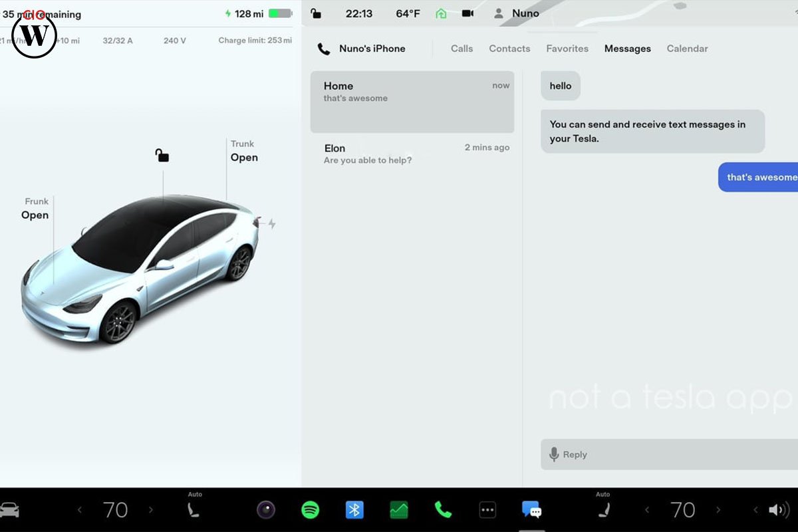Increase passenger temperature with right arrow
Screen dimensions: 798x532
point(718,510)
